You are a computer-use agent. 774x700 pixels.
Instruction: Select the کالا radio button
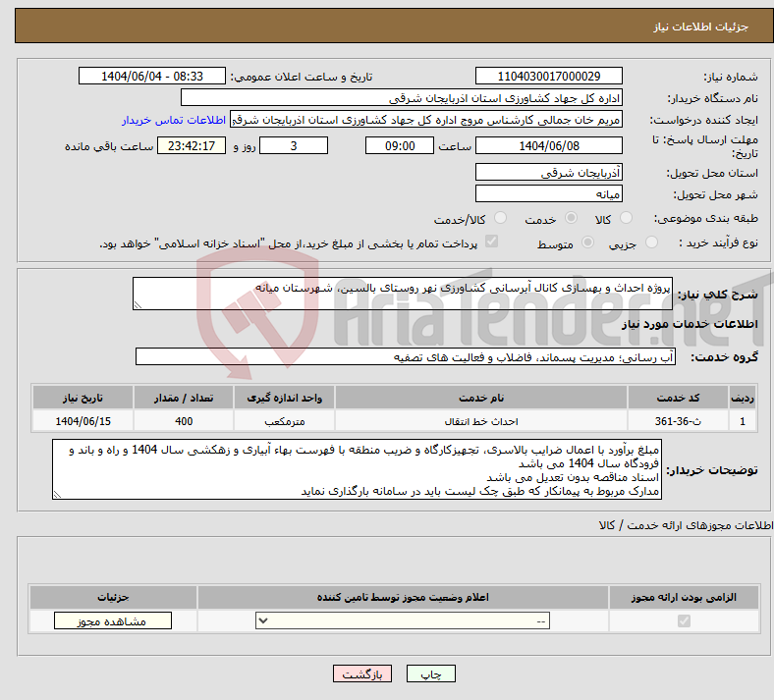[x=626, y=218]
